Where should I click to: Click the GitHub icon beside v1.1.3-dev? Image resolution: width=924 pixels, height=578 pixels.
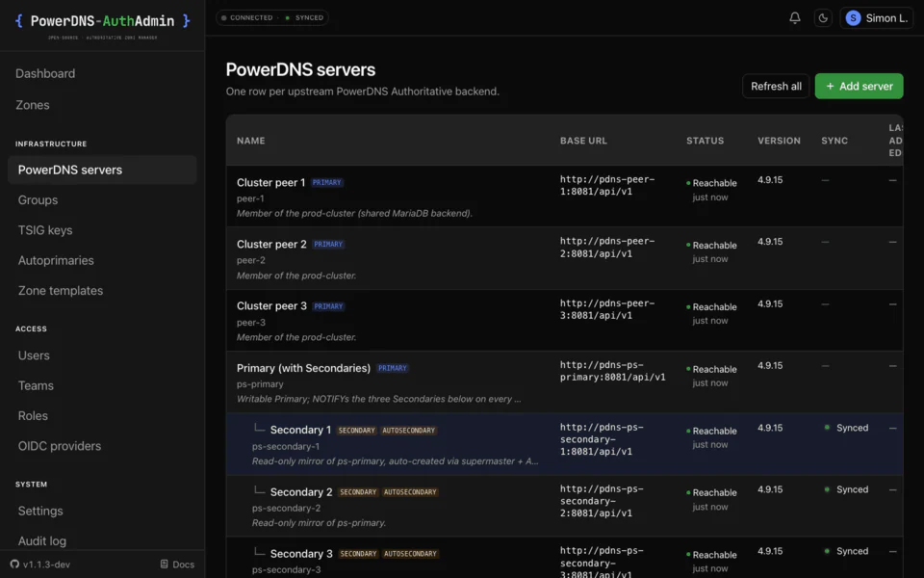point(14,564)
